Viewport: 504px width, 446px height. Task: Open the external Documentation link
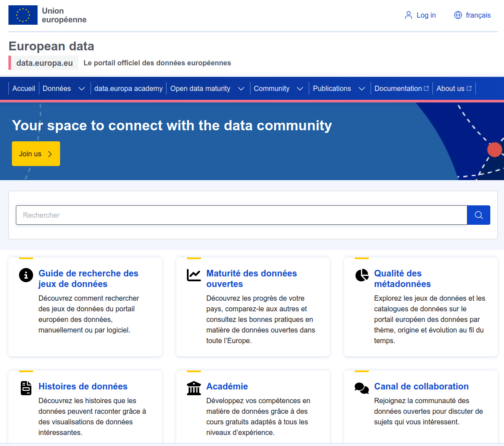[x=401, y=89]
